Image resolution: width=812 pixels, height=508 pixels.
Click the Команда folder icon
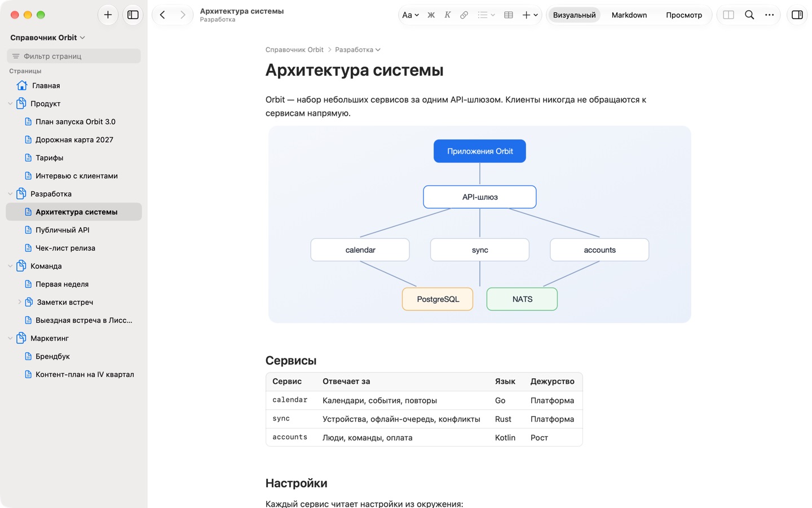(x=21, y=266)
